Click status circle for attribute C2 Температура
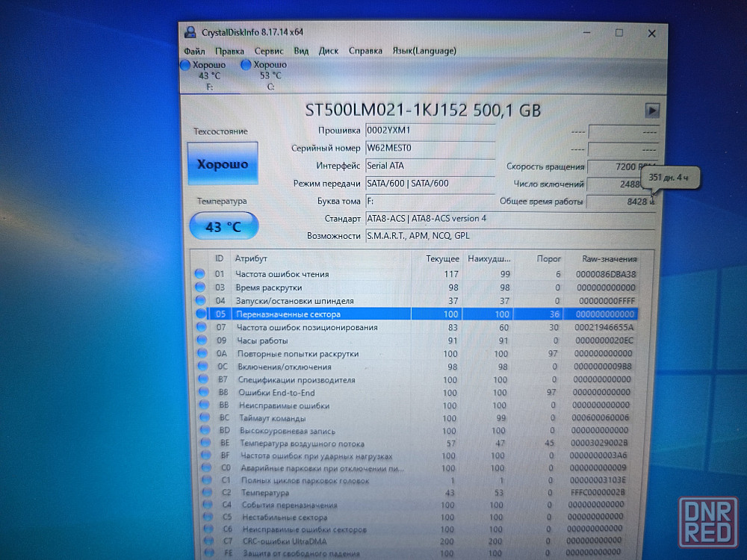 coord(204,493)
